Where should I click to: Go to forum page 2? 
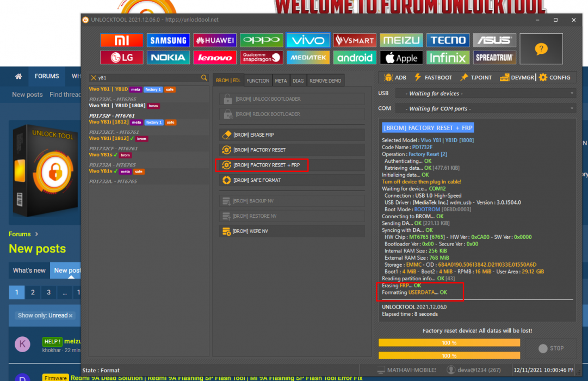coord(33,292)
